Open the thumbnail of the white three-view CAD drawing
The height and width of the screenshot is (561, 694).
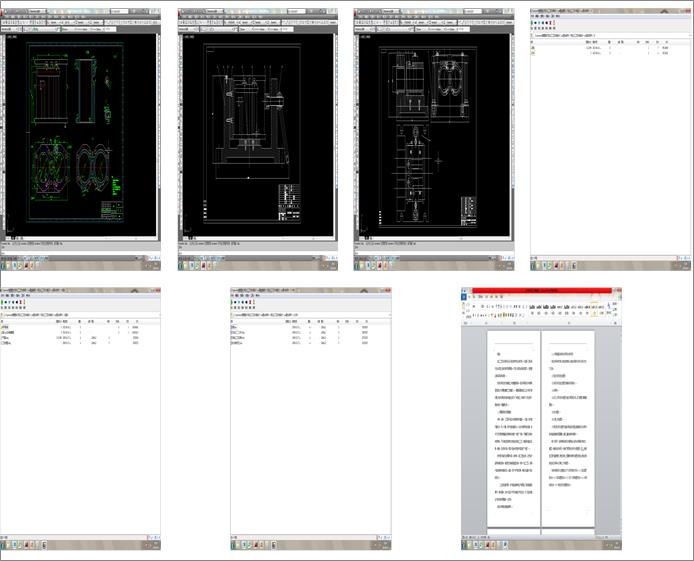point(434,140)
